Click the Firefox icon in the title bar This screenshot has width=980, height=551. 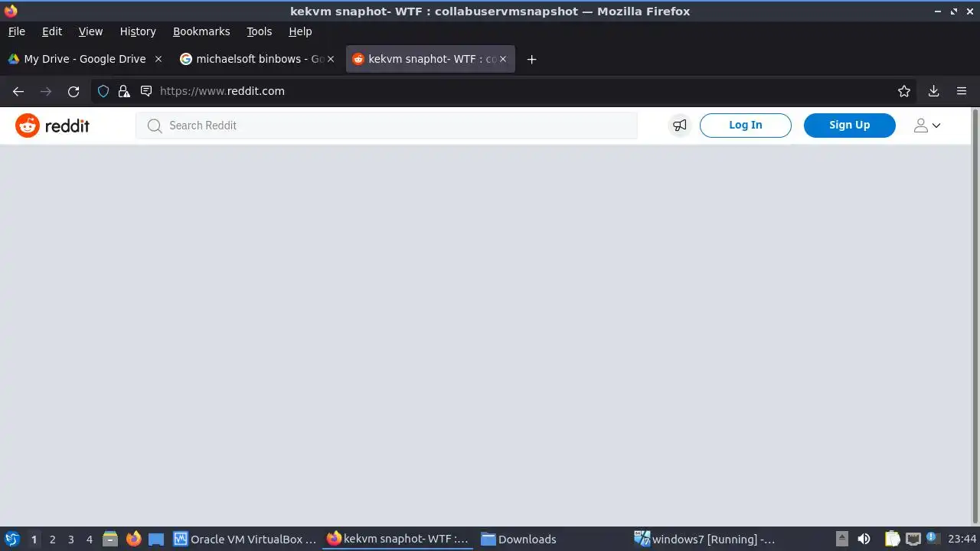(x=10, y=11)
